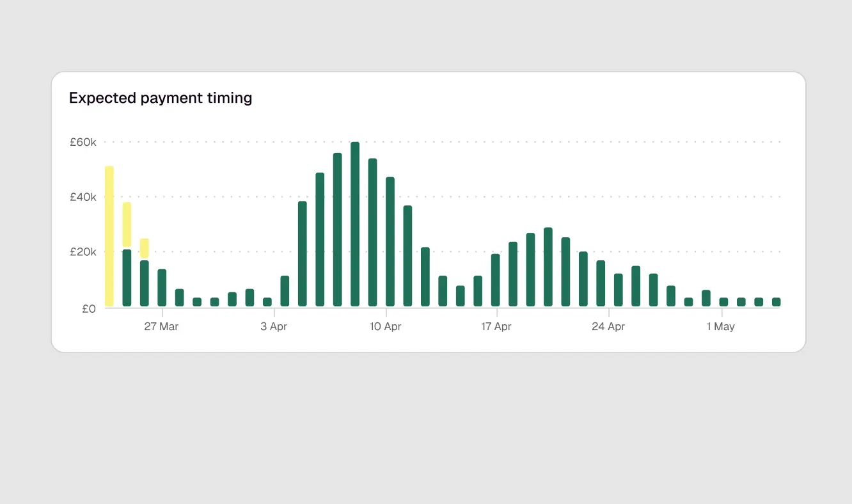
Task: Select the "1 May" date label
Action: pos(721,327)
